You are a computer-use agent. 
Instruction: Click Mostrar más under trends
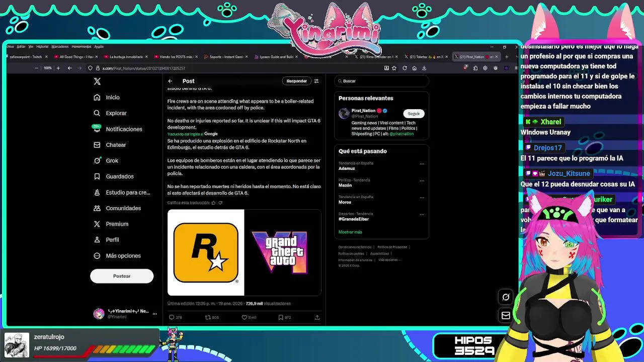click(x=350, y=232)
